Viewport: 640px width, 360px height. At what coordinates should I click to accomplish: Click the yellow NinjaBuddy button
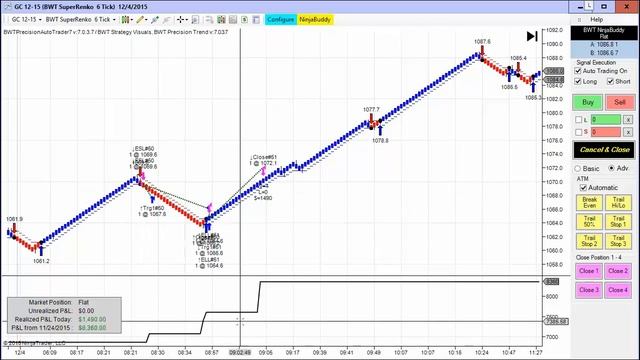[x=315, y=20]
